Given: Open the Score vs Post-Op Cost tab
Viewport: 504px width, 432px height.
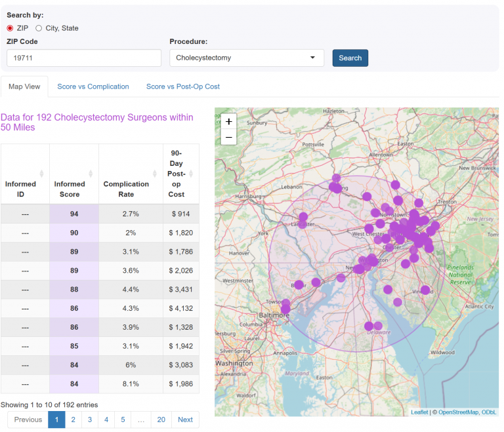Looking at the screenshot, I should (182, 87).
